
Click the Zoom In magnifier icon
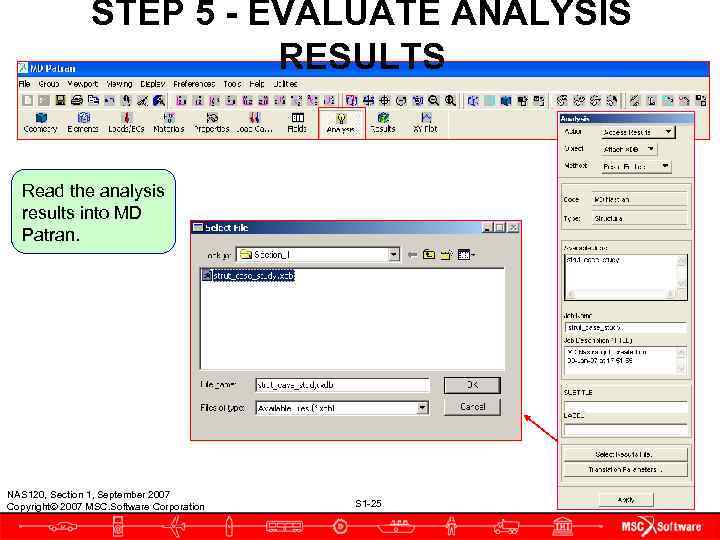tap(450, 101)
